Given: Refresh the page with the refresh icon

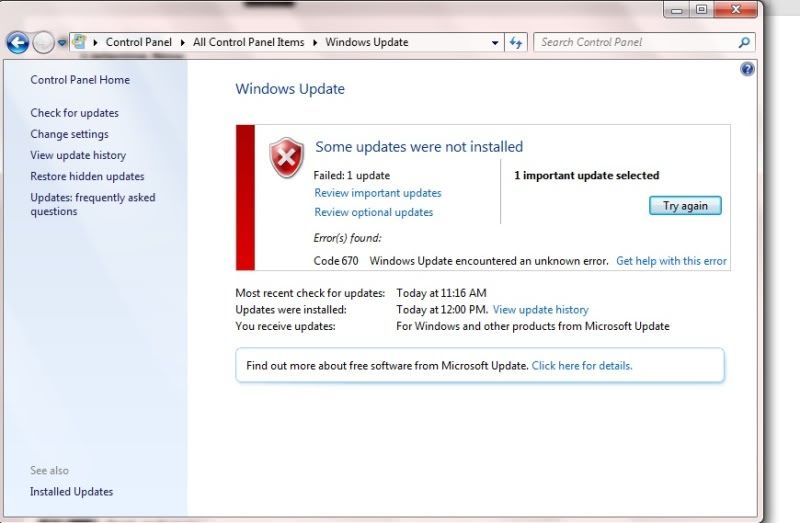Looking at the screenshot, I should pyautogui.click(x=516, y=42).
